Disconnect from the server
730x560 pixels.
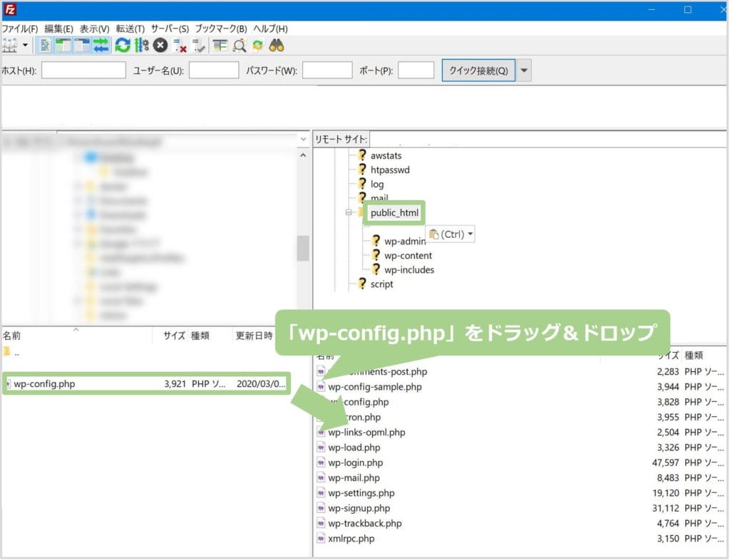(x=179, y=46)
